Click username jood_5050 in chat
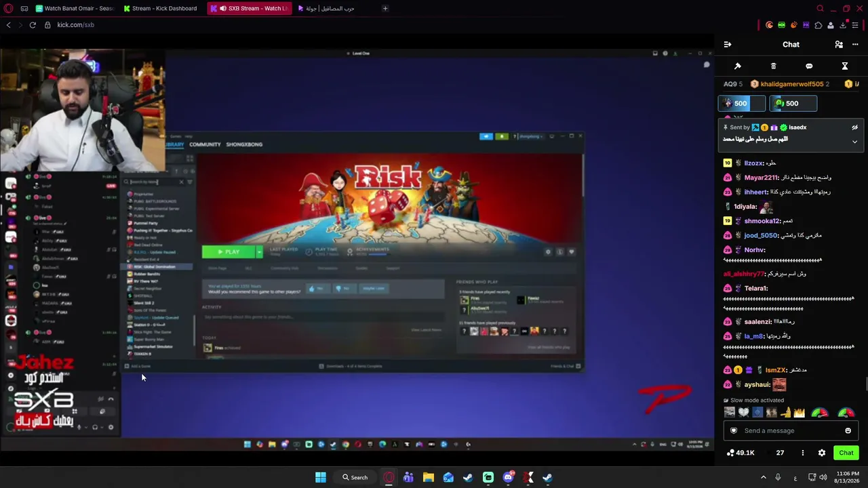Screen dimensions: 868x488 pos(761,235)
